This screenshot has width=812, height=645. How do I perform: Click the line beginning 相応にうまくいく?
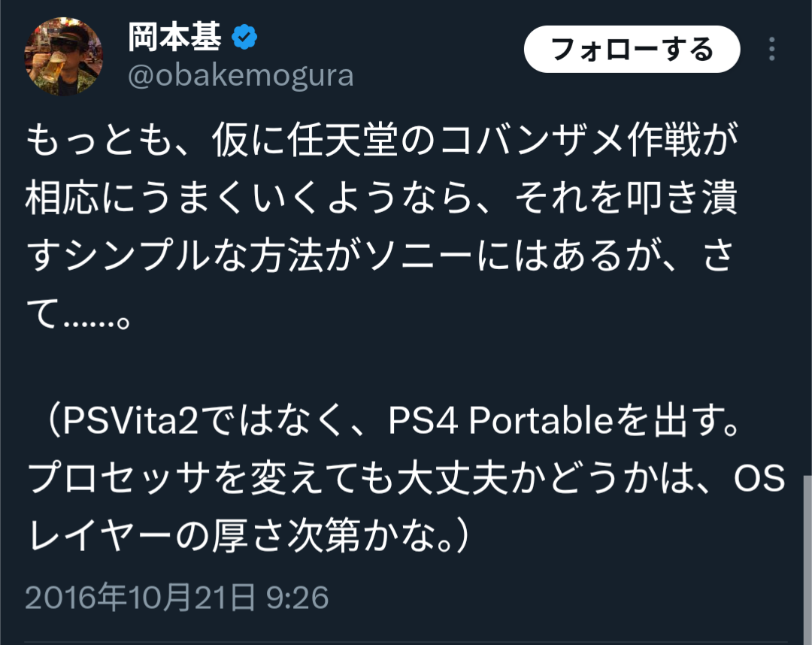(382, 198)
